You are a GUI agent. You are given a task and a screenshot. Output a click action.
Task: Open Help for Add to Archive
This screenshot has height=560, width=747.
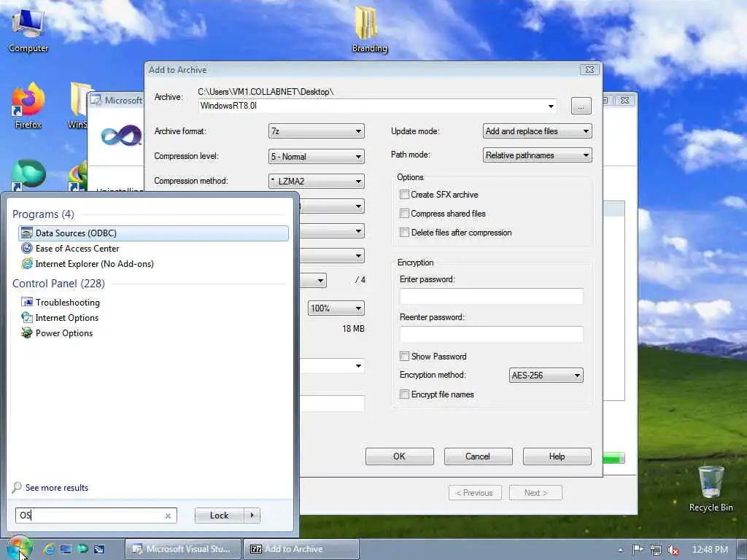click(x=557, y=456)
